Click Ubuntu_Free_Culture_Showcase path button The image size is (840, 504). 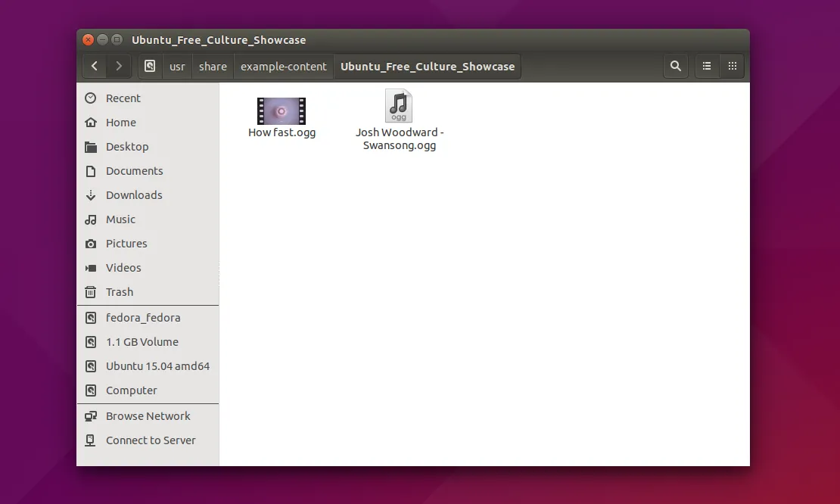[x=428, y=67]
